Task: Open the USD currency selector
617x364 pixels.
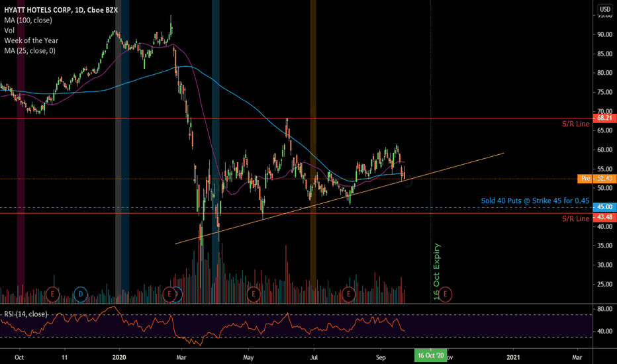Action: [x=605, y=9]
